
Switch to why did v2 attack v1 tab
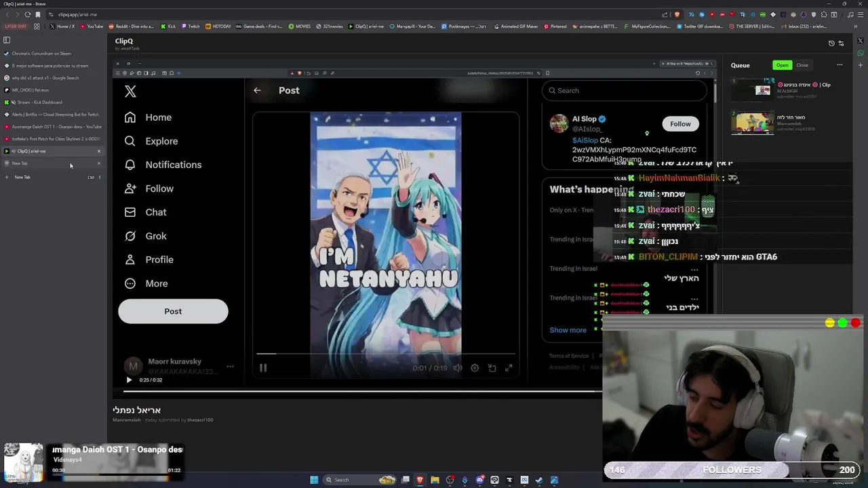point(52,78)
